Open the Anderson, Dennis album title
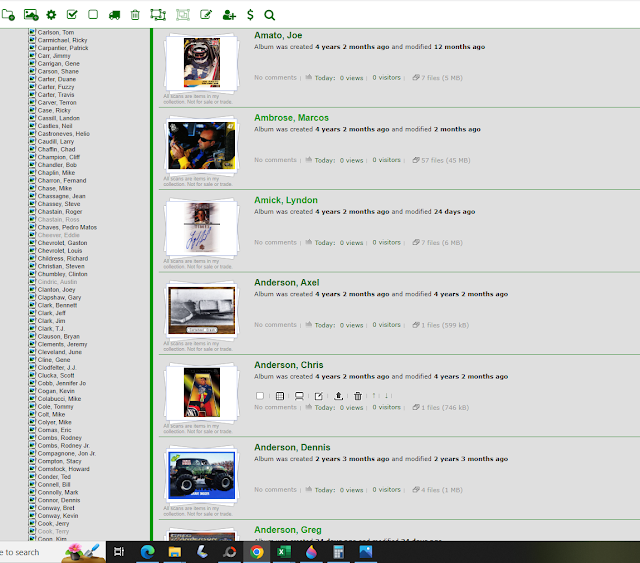The image size is (640, 563). tap(292, 448)
